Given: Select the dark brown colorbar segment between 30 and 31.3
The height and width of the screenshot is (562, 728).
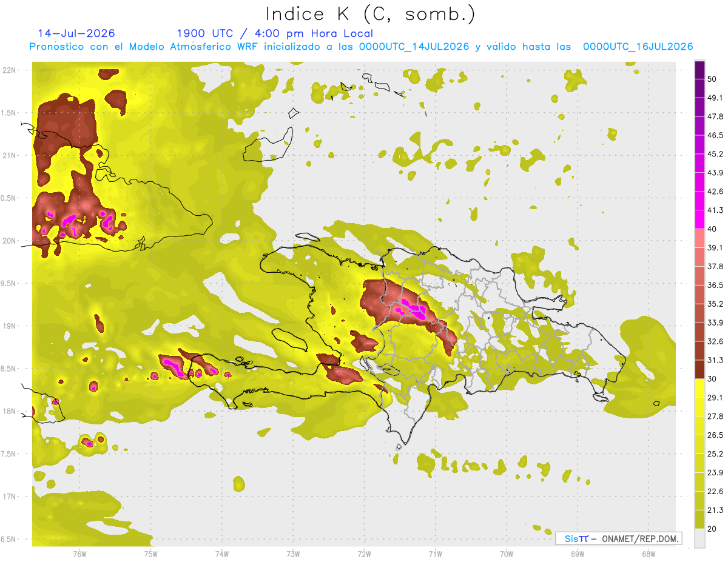Looking at the screenshot, I should click(699, 369).
